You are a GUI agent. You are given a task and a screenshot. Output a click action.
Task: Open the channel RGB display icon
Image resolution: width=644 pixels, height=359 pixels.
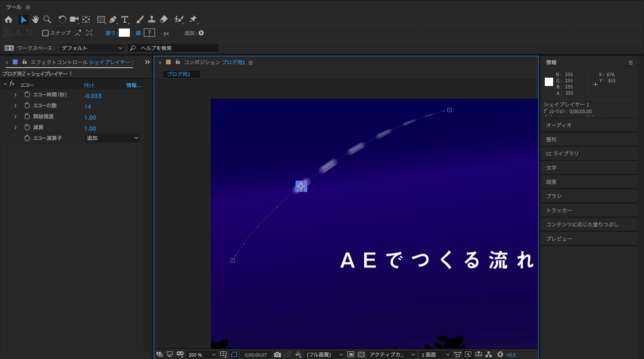pos(298,355)
